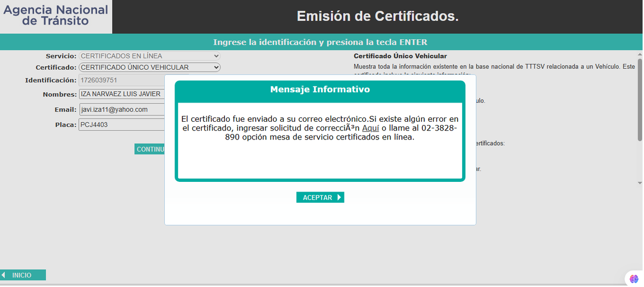The height and width of the screenshot is (287, 644).
Task: Click the scroll-up arrow of the description scrollbar
Action: coord(640,54)
